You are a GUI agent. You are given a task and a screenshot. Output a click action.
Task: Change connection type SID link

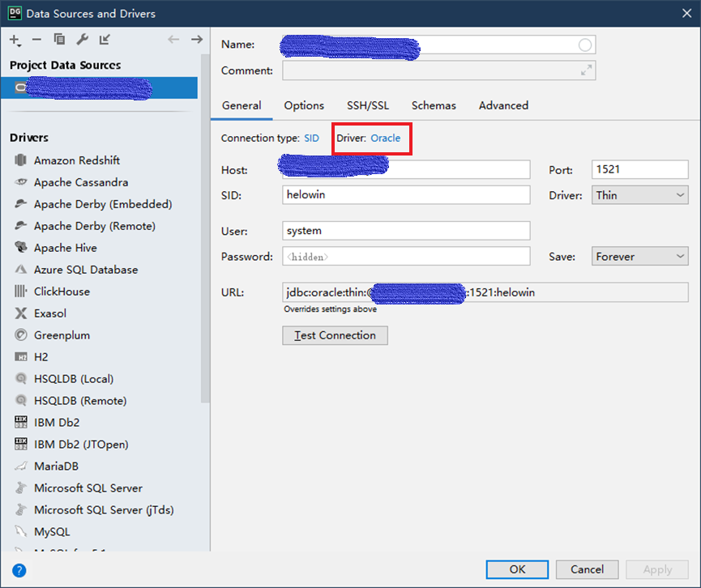point(312,138)
